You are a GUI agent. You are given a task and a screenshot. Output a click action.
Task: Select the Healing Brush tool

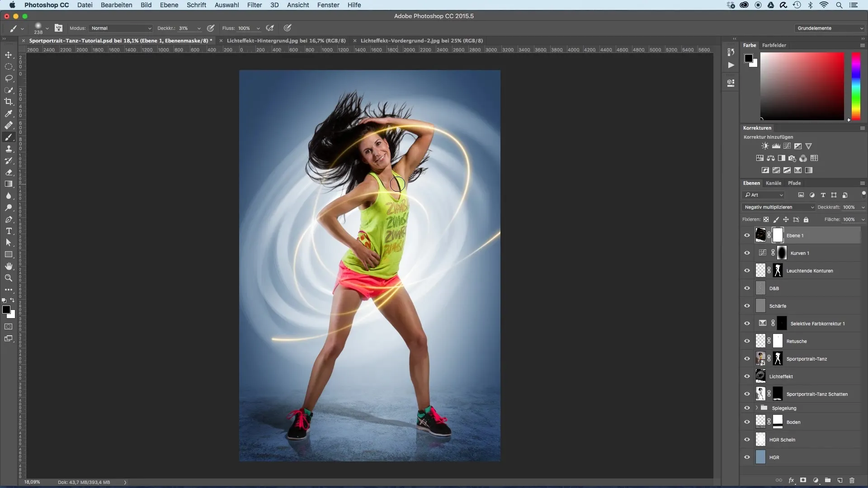pos(9,125)
